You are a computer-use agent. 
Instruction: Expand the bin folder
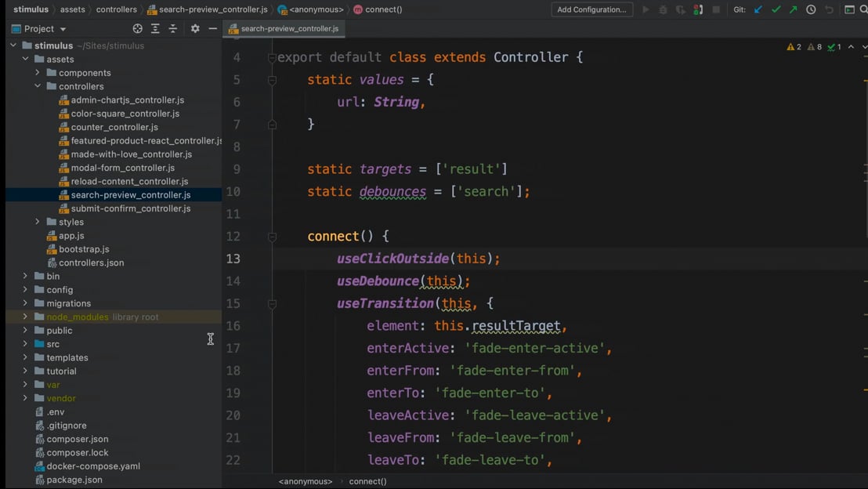click(x=26, y=276)
